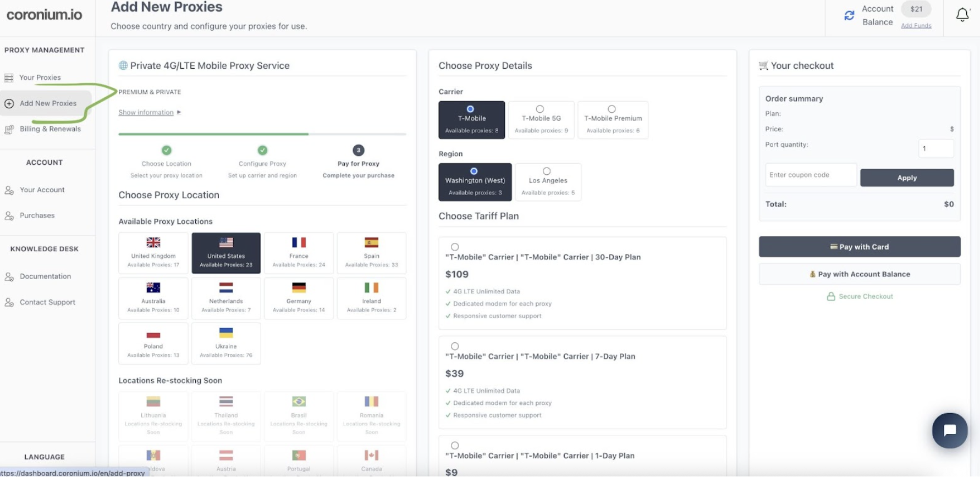Follow the Add Funds link
Image resolution: width=980 pixels, height=477 pixels.
tap(916, 26)
